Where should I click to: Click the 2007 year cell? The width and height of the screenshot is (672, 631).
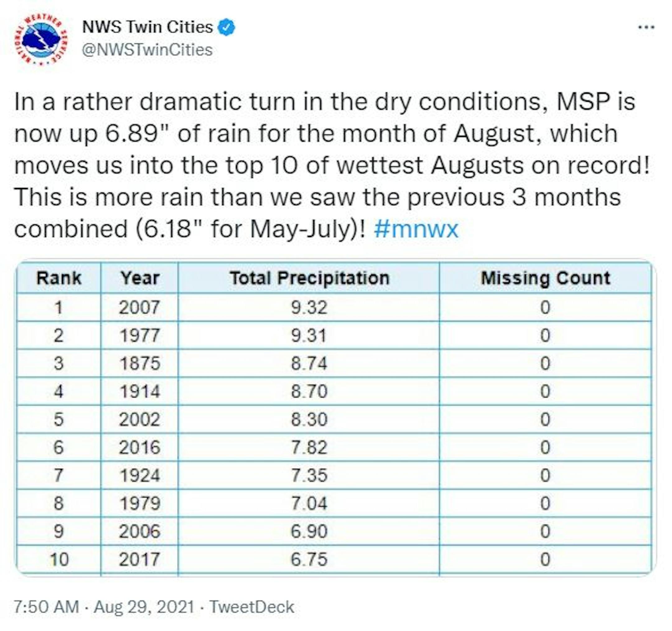click(139, 307)
